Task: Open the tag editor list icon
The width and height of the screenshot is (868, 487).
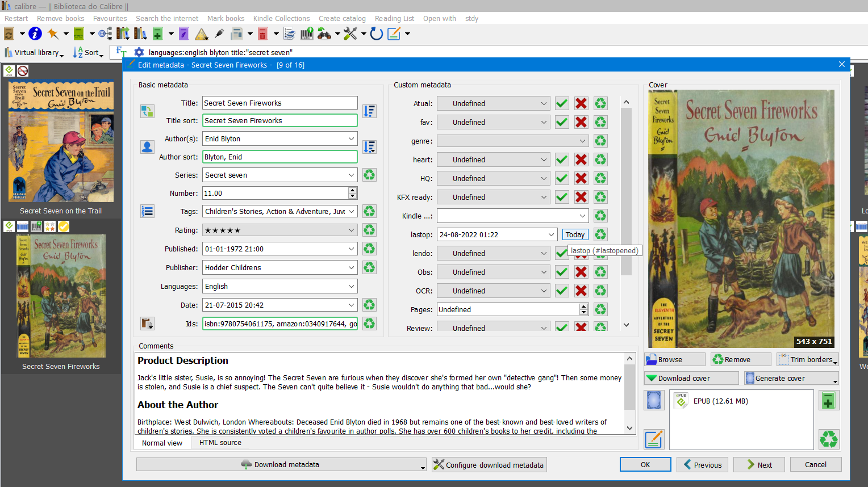Action: tap(147, 211)
